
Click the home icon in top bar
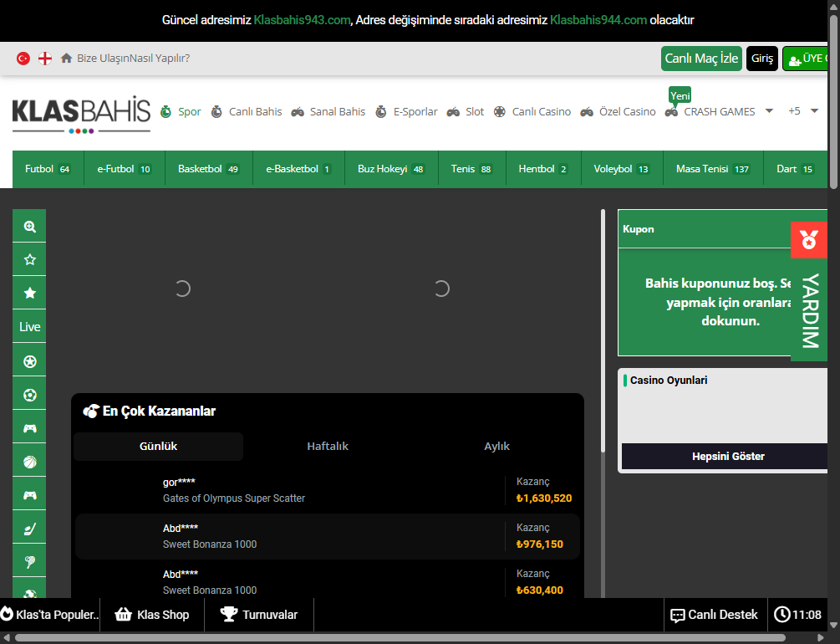(67, 59)
